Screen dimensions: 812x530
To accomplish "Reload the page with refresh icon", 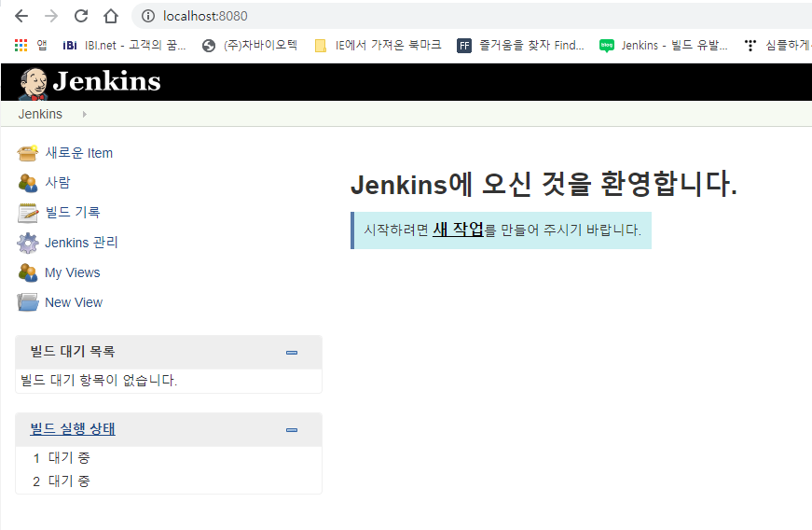I will 81,16.
